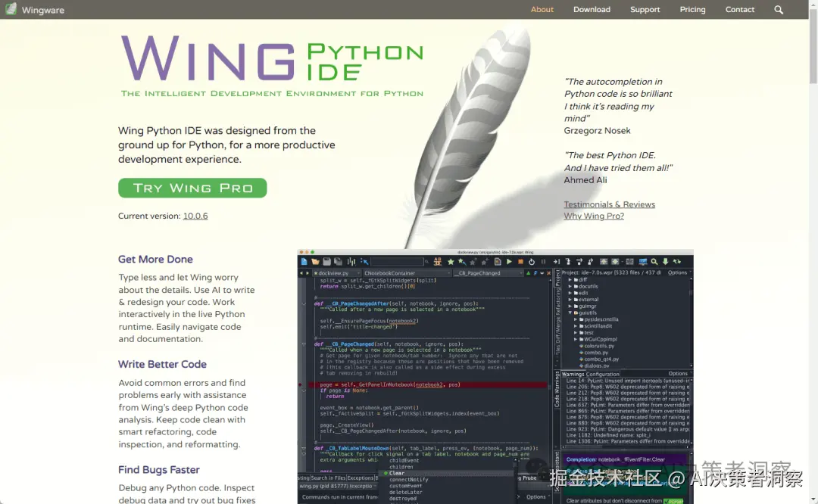
Task: Expand the diff folder in the Project tree
Action: (x=570, y=280)
